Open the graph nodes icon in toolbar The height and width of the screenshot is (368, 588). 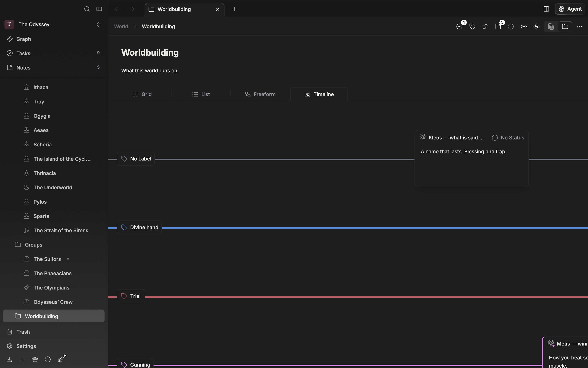tap(537, 27)
